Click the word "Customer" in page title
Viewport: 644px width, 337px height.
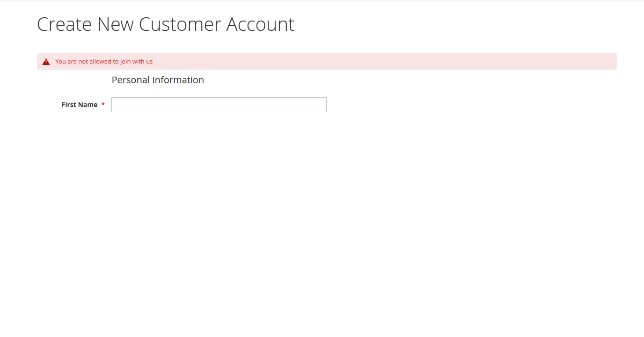[x=180, y=24]
